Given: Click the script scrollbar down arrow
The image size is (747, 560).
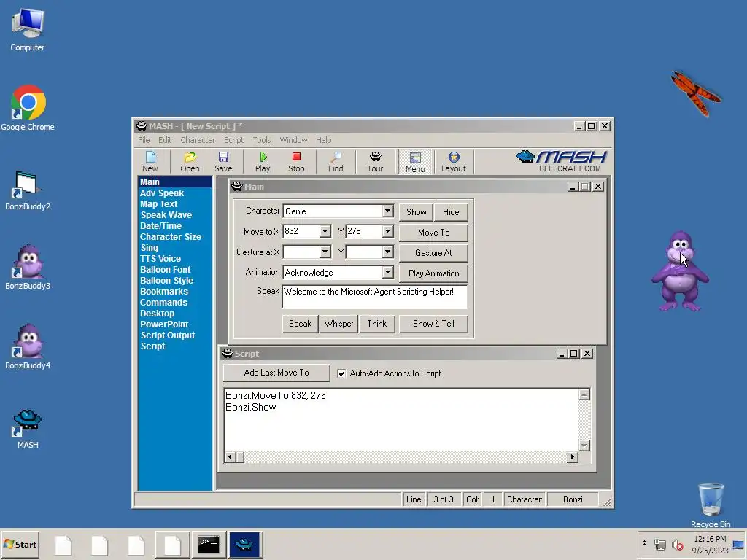Looking at the screenshot, I should [x=584, y=446].
